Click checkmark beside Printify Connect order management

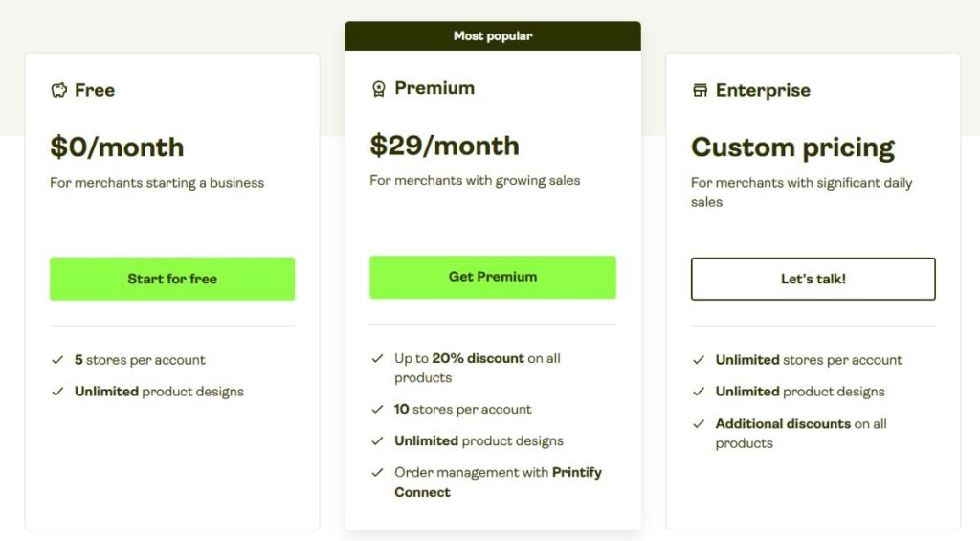pos(377,473)
